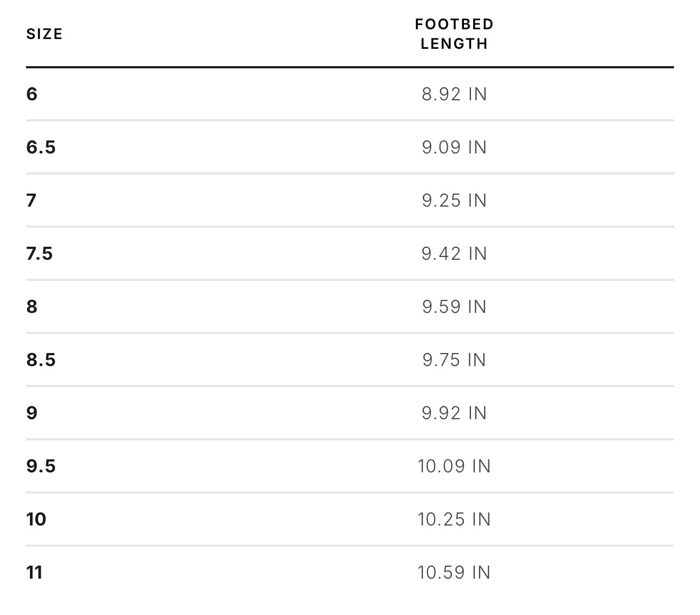Select size 7 row label
Image resolution: width=700 pixels, height=615 pixels.
click(31, 201)
